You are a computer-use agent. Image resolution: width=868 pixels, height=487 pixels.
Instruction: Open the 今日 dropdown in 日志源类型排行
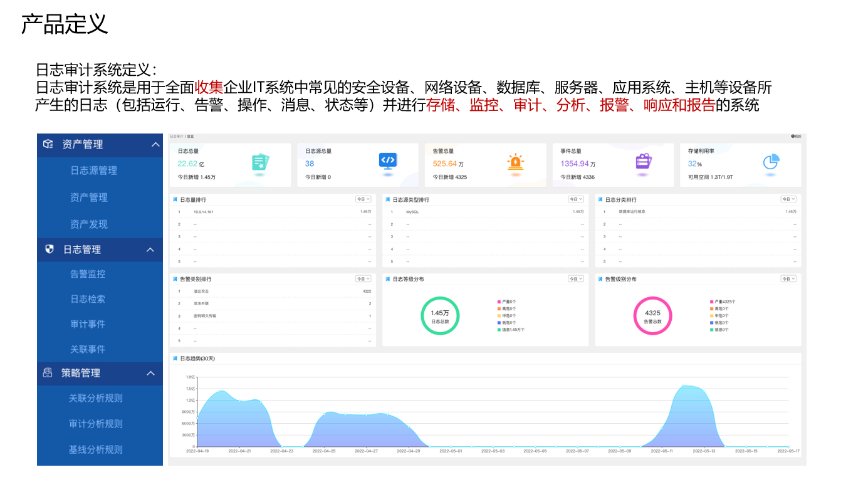tap(576, 199)
